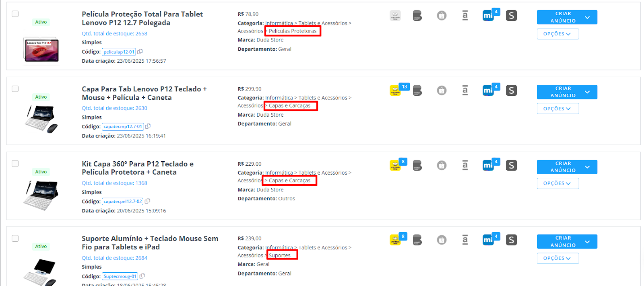The width and height of the screenshot is (644, 286).
Task: Click Amazon icon on Kit Capa 360° row
Action: (465, 165)
